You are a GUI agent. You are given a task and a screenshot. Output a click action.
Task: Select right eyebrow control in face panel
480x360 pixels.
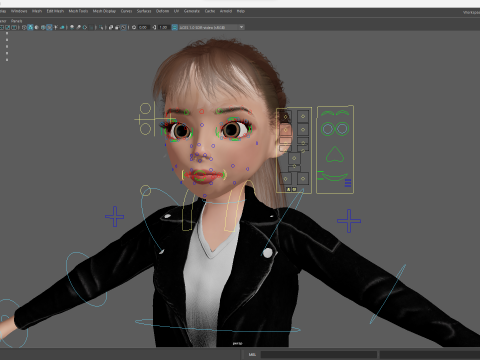[x=342, y=113]
